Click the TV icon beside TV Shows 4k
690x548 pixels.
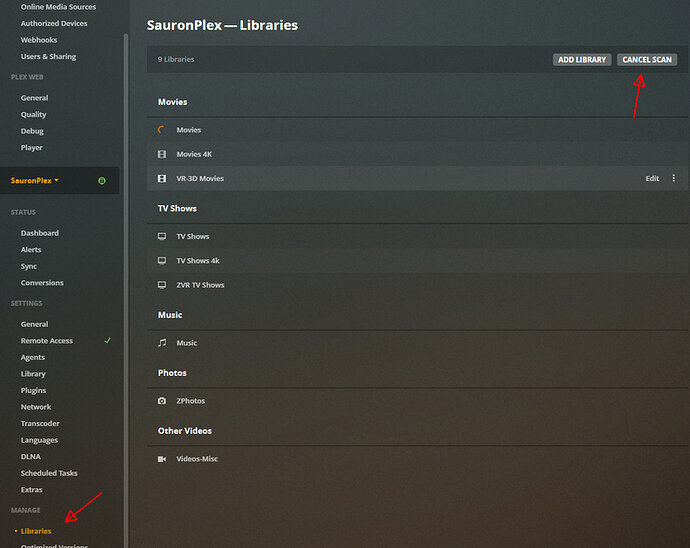pos(162,261)
